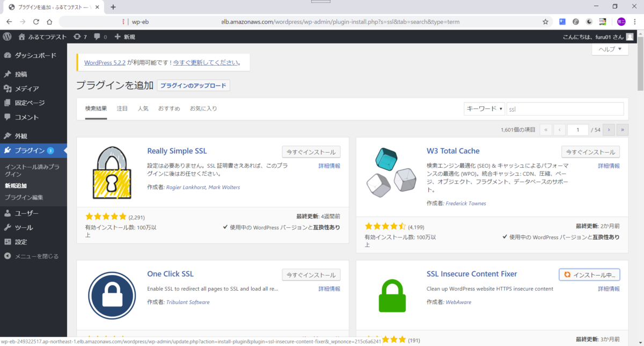644x346 pixels.
Task: Switch to the 注目 tab
Action: coord(122,109)
